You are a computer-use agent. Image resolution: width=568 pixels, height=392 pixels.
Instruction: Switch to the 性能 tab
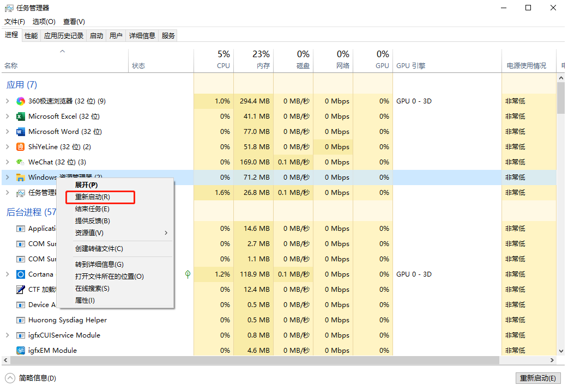[31, 36]
